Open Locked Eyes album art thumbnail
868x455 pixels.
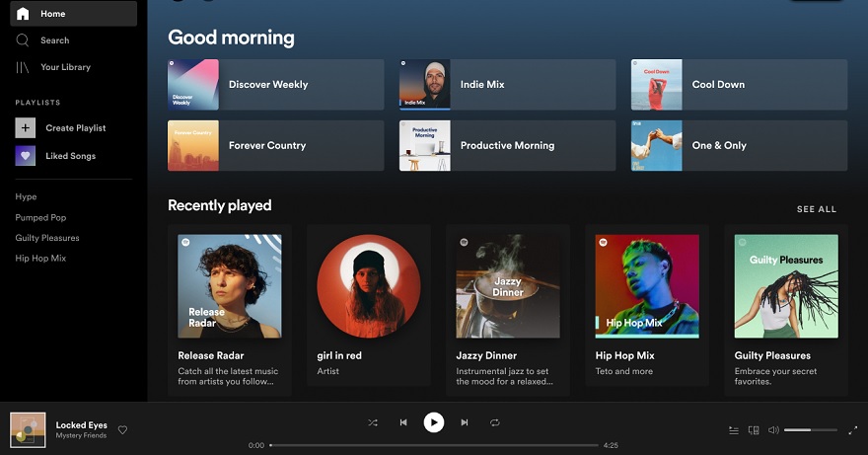coord(29,430)
